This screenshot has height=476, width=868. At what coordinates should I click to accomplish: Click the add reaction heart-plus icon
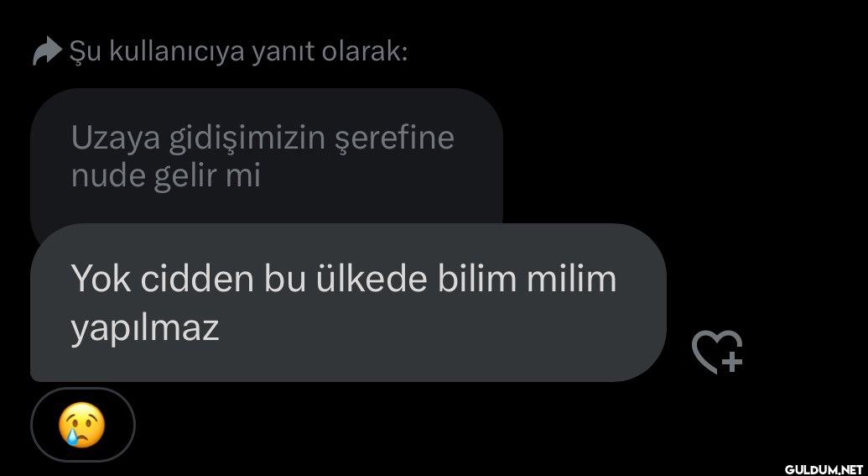click(x=717, y=351)
